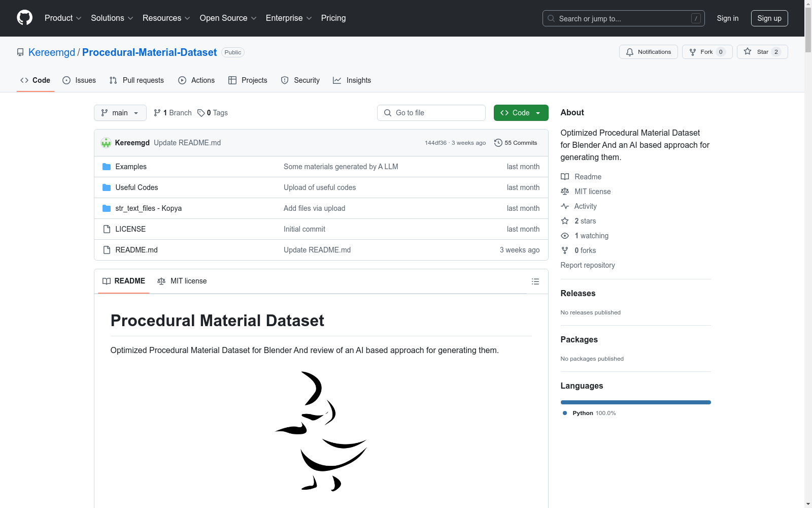Expand the Solutions menu

[x=112, y=18]
